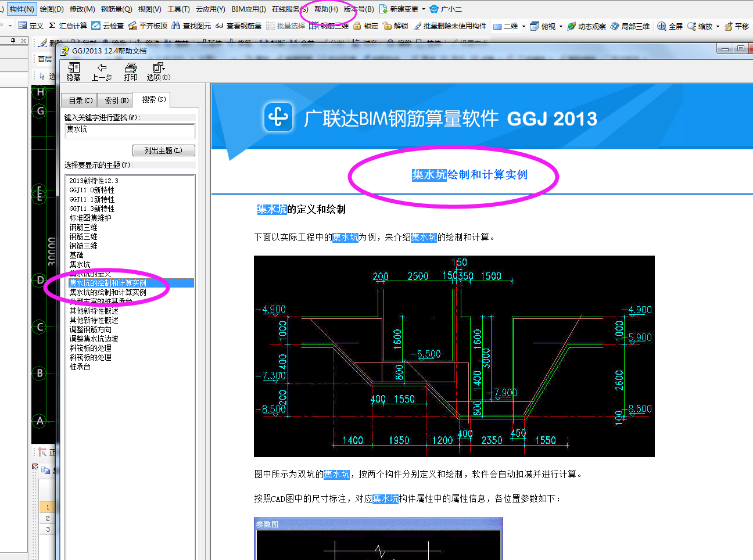Select topic 2013新特性12.3
Screen dimensions: 753x560
point(94,181)
